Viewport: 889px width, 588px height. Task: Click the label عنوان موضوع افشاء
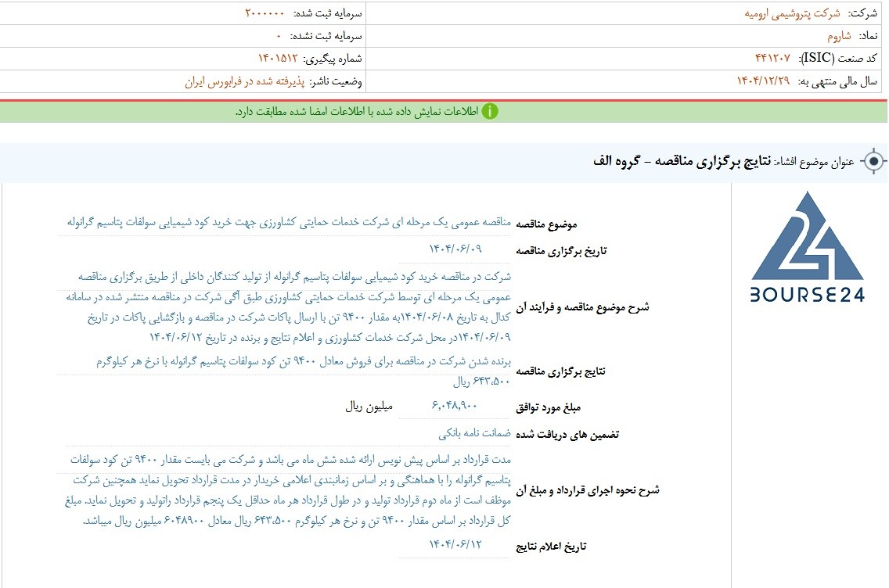pos(814,163)
